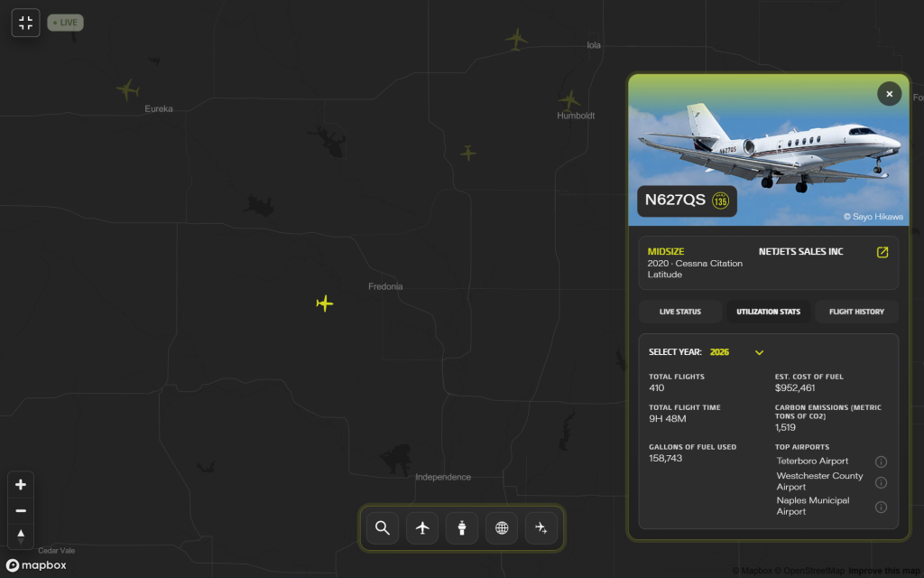This screenshot has width=924, height=578.
Task: Click the Independence map label
Action: pos(442,477)
